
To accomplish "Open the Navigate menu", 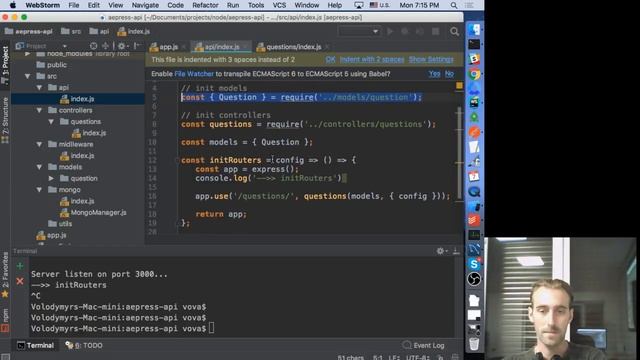I will [145, 5].
